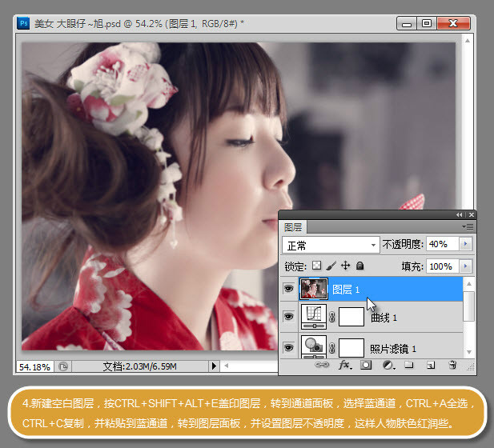Create new fill or adjustment layer icon

click(x=388, y=366)
